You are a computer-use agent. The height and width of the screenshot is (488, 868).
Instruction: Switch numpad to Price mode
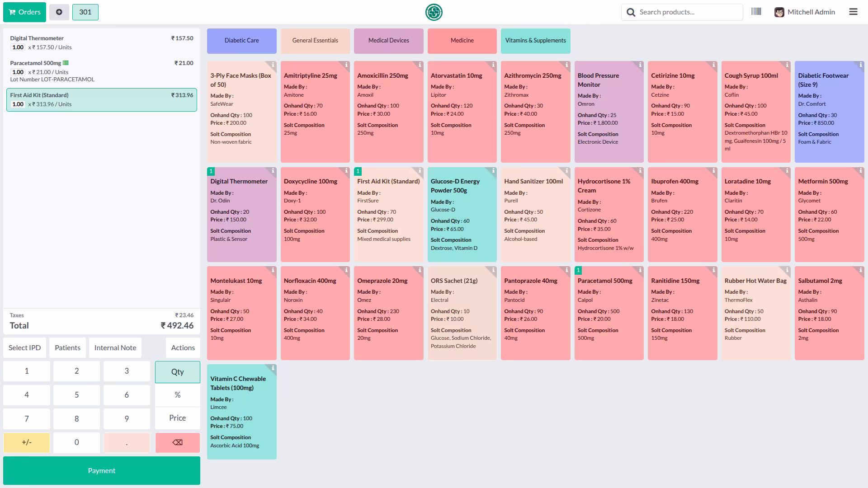point(178,418)
